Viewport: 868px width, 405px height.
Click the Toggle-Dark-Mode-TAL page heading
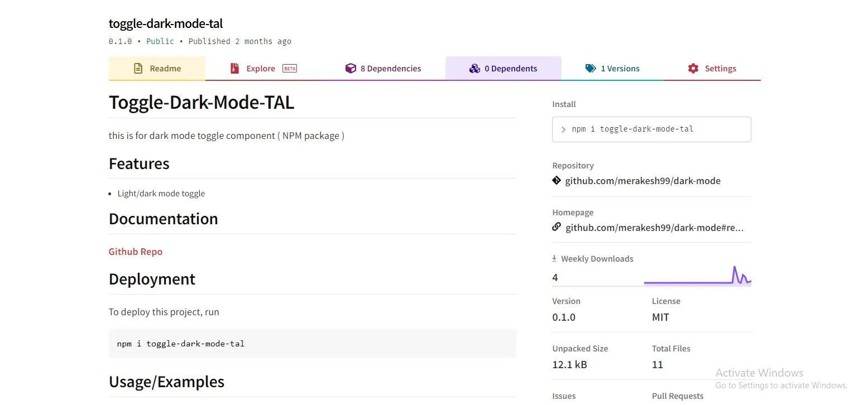tap(202, 102)
